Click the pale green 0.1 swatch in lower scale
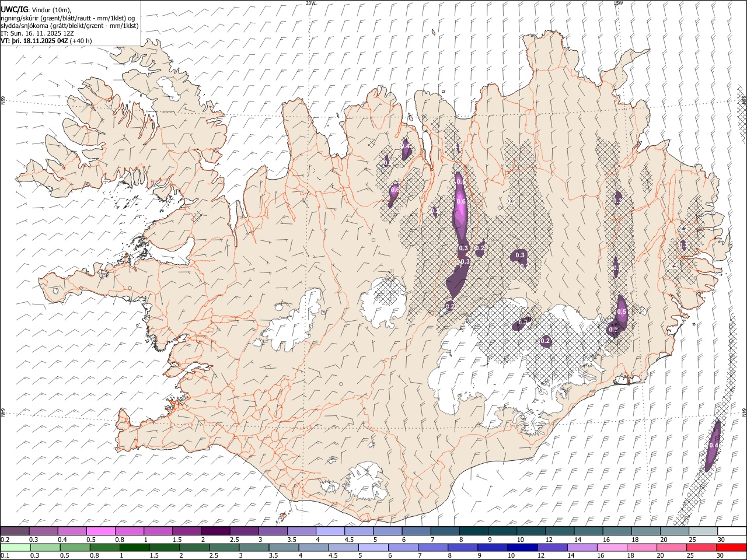747x560 pixels. coord(16,547)
